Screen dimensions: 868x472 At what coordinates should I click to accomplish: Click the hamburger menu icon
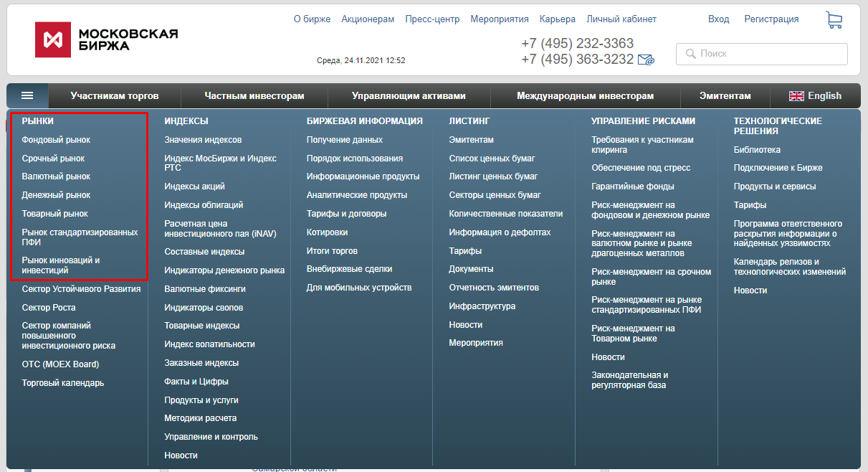pyautogui.click(x=27, y=95)
